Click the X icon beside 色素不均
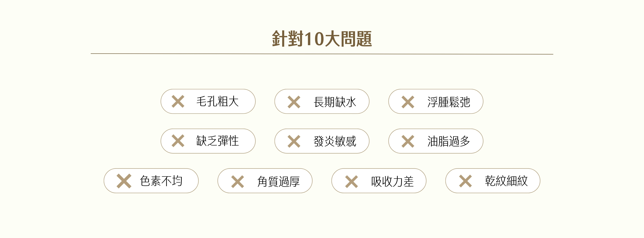This screenshot has width=644, height=238. pyautogui.click(x=124, y=181)
